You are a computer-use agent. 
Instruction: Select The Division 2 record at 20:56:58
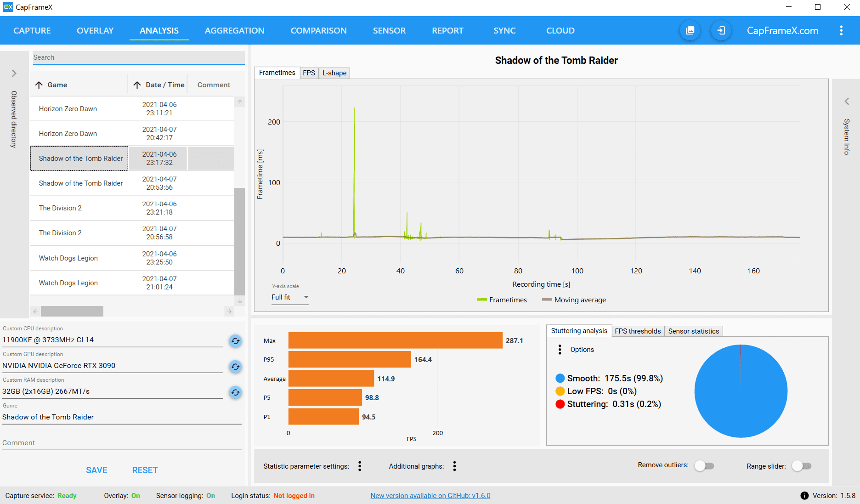coord(132,233)
